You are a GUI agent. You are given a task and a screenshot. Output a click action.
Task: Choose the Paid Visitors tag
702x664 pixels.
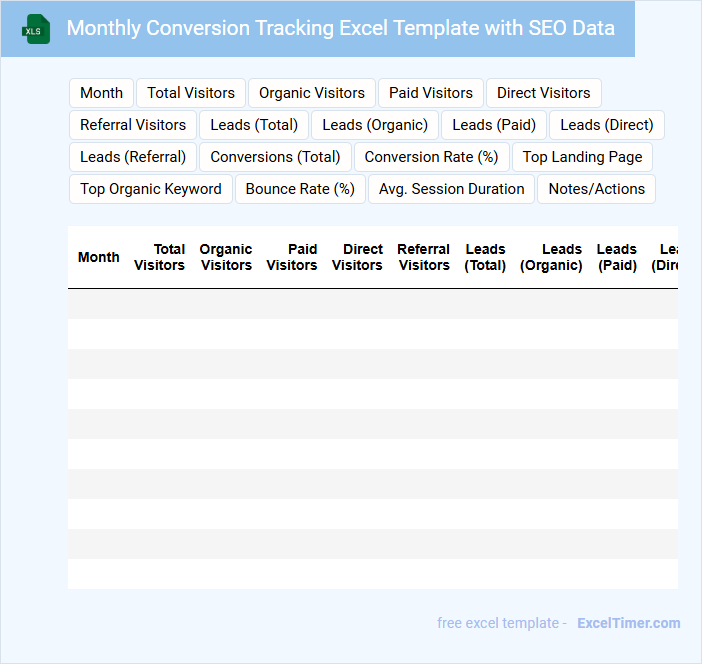tap(431, 93)
